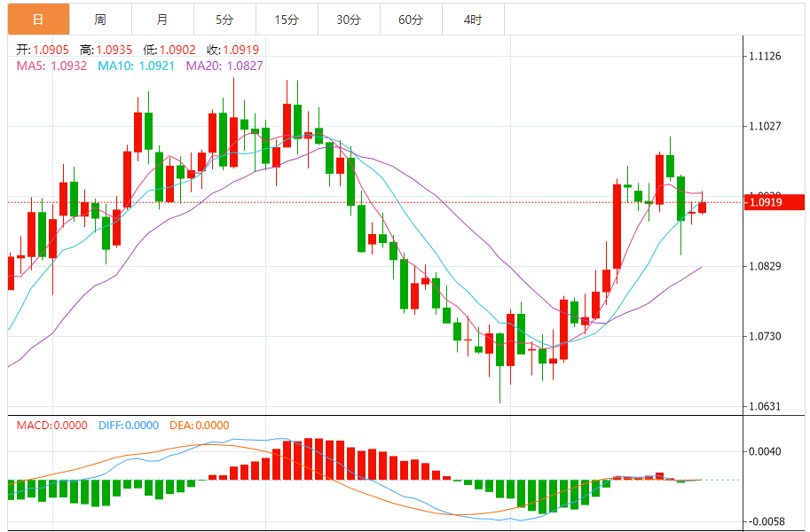The height and width of the screenshot is (532, 810).
Task: Open the 4时 timeframe tab
Action: tap(473, 20)
